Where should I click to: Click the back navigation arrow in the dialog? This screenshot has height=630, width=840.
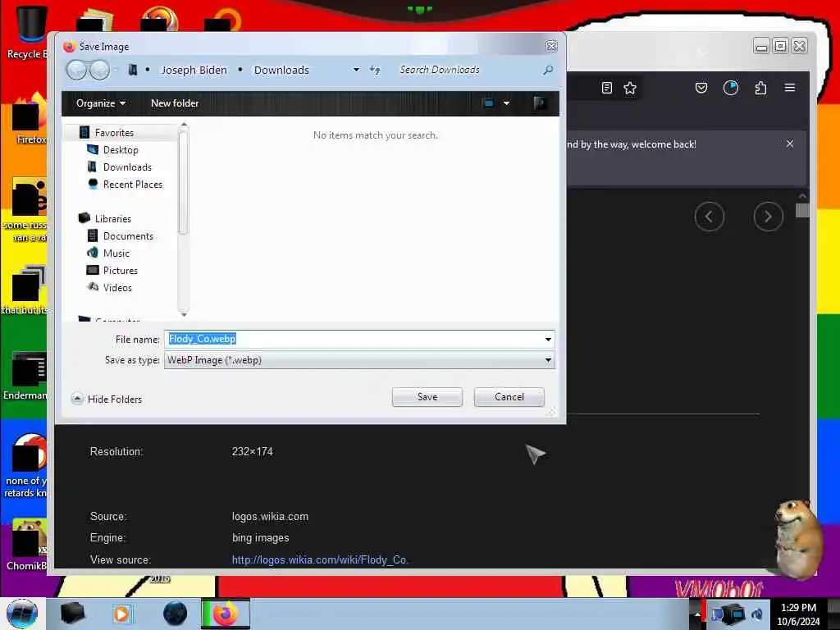point(76,70)
